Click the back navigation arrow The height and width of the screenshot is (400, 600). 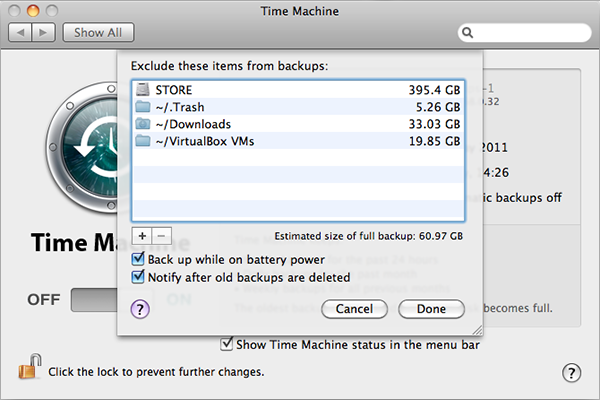coord(21,33)
